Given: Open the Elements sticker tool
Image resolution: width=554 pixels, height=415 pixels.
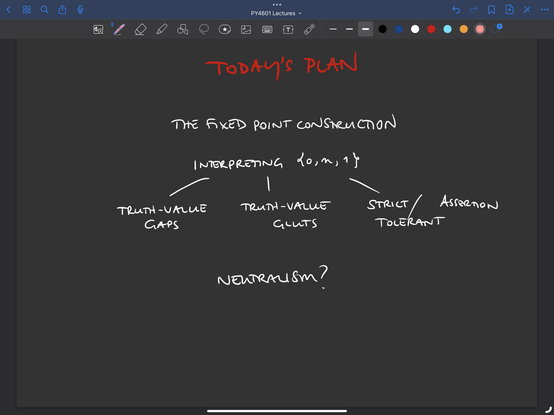Looking at the screenshot, I should [x=225, y=29].
